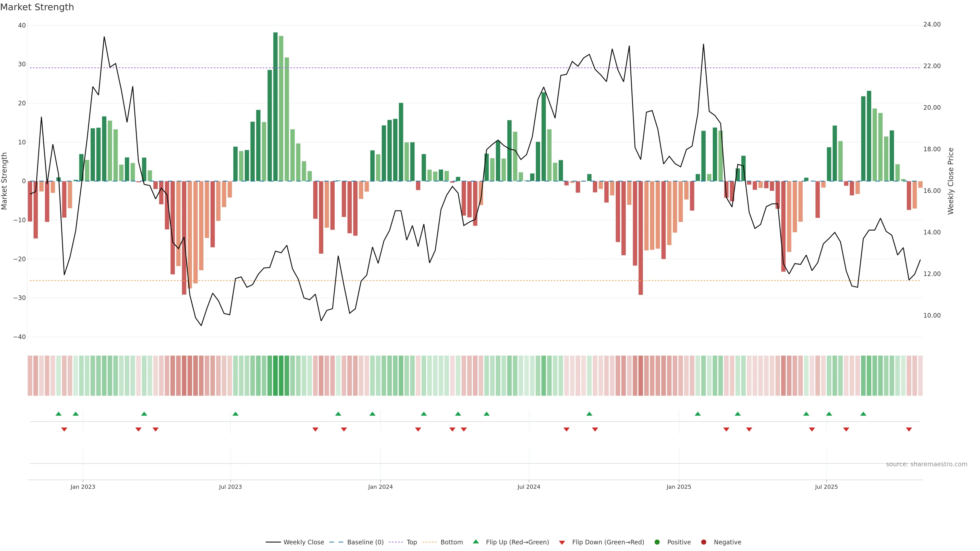This screenshot has height=551, width=980.
Task: Click the Jan 2024 x-axis label
Action: pos(380,487)
